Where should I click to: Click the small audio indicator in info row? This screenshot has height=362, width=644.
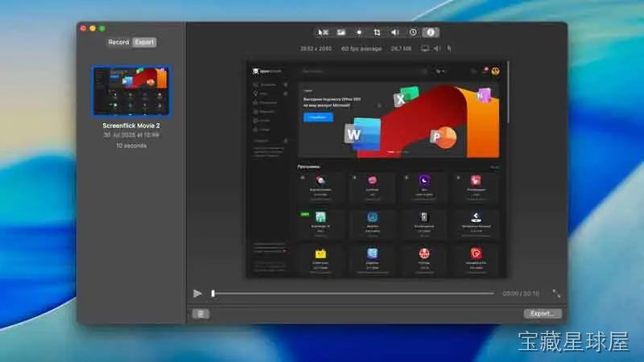tap(436, 48)
